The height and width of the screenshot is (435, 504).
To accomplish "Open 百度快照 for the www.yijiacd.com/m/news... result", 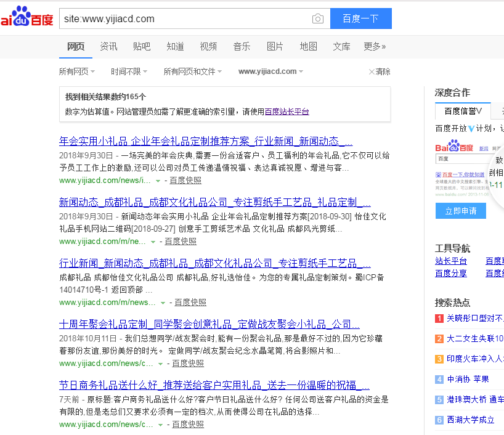I will coord(190,303).
